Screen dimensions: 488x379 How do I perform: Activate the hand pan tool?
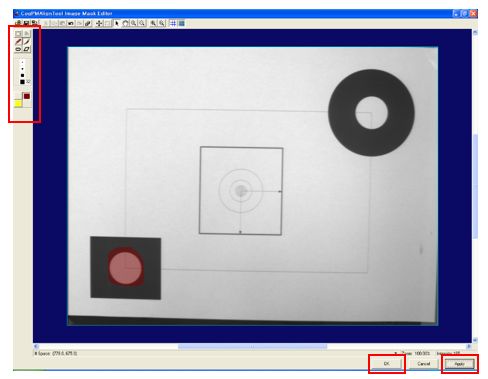point(125,23)
